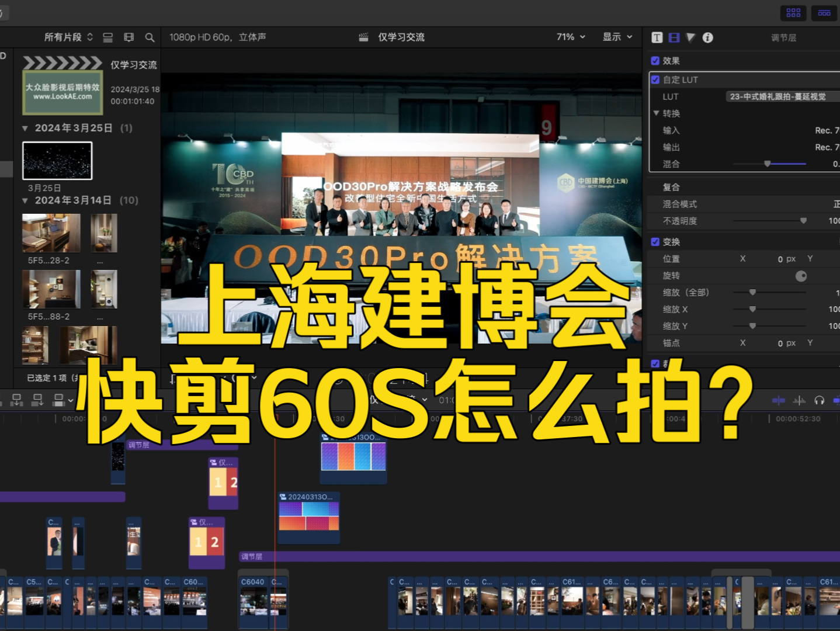Collapse the 2024年3月14日 event group
This screenshot has height=631, width=840.
pyautogui.click(x=25, y=200)
